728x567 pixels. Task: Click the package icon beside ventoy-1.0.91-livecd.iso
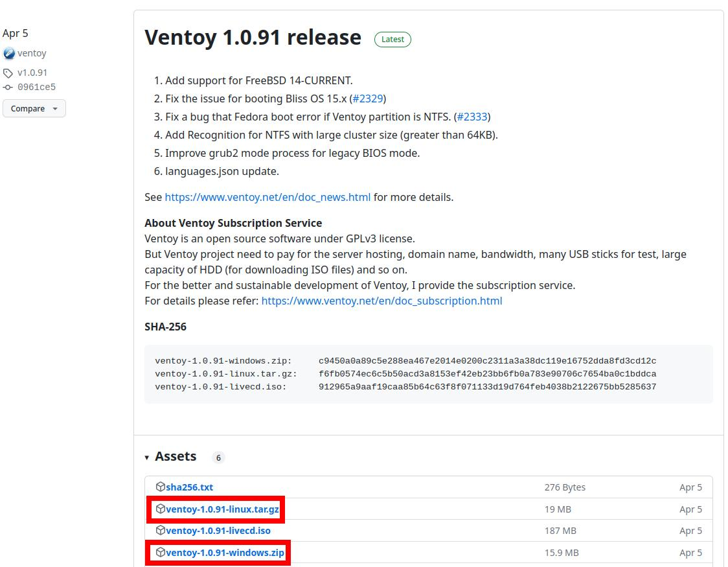(161, 531)
